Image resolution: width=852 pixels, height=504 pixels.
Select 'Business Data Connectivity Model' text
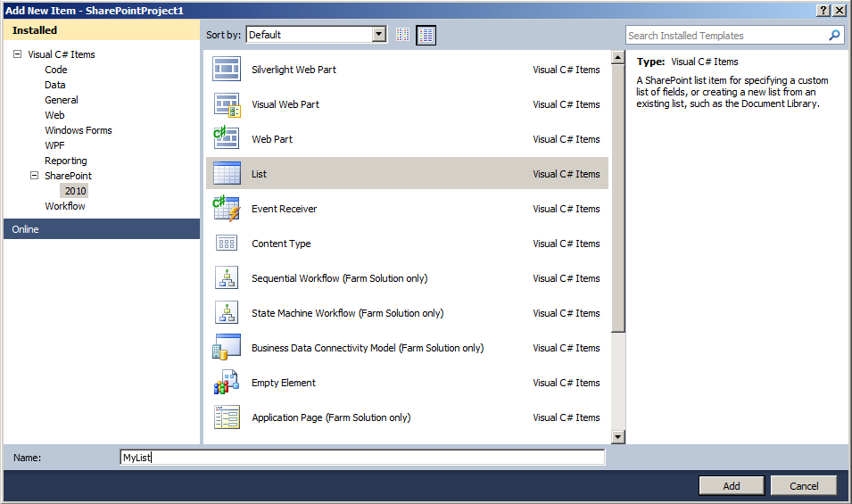[323, 348]
